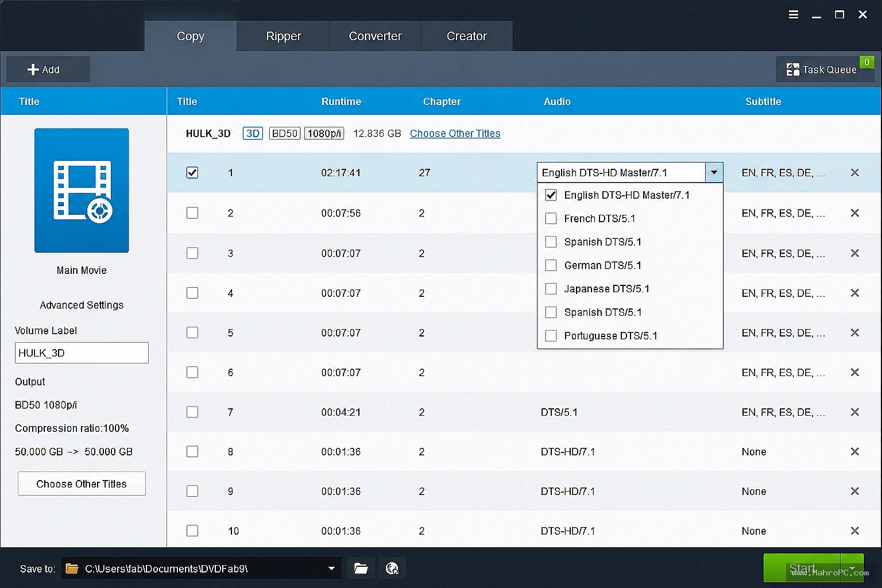
Task: Open subtitle list for title 7
Action: click(x=783, y=412)
